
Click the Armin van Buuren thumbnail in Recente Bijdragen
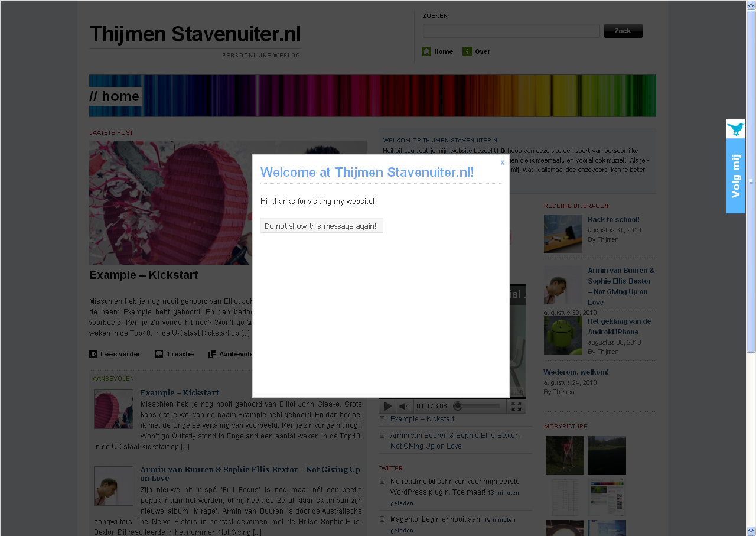[x=563, y=285]
